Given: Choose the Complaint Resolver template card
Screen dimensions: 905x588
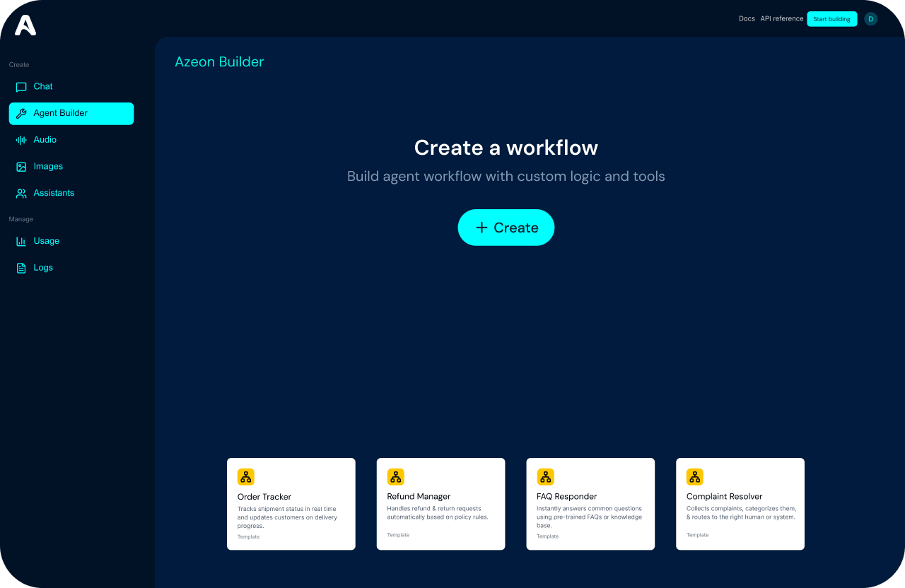Looking at the screenshot, I should [x=740, y=504].
